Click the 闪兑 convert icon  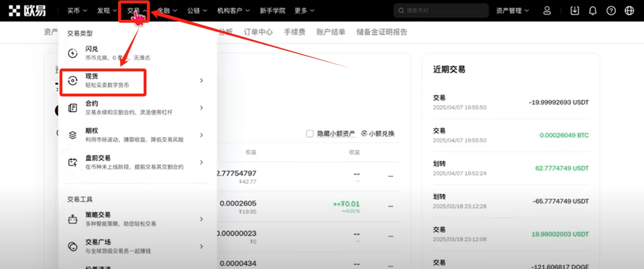tap(72, 53)
